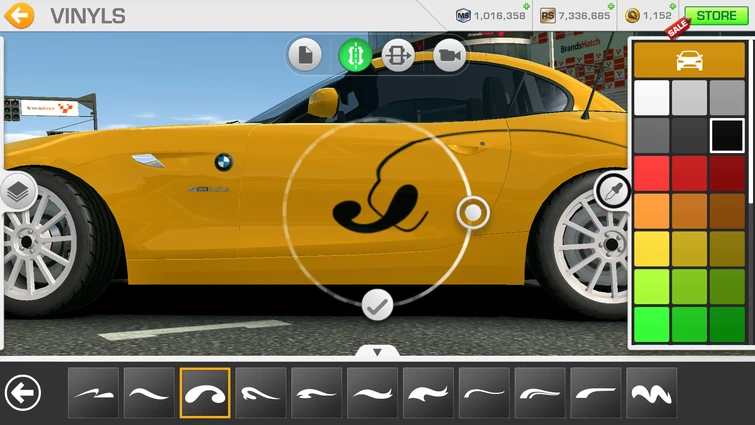Viewport: 755px width, 425px height.
Task: Open the STORE
Action: [x=716, y=15]
